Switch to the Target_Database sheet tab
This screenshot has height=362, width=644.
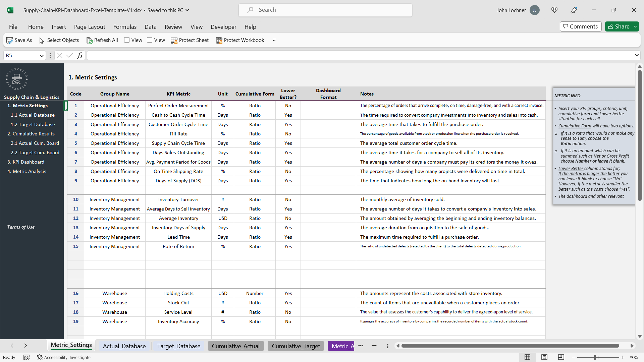(x=179, y=346)
